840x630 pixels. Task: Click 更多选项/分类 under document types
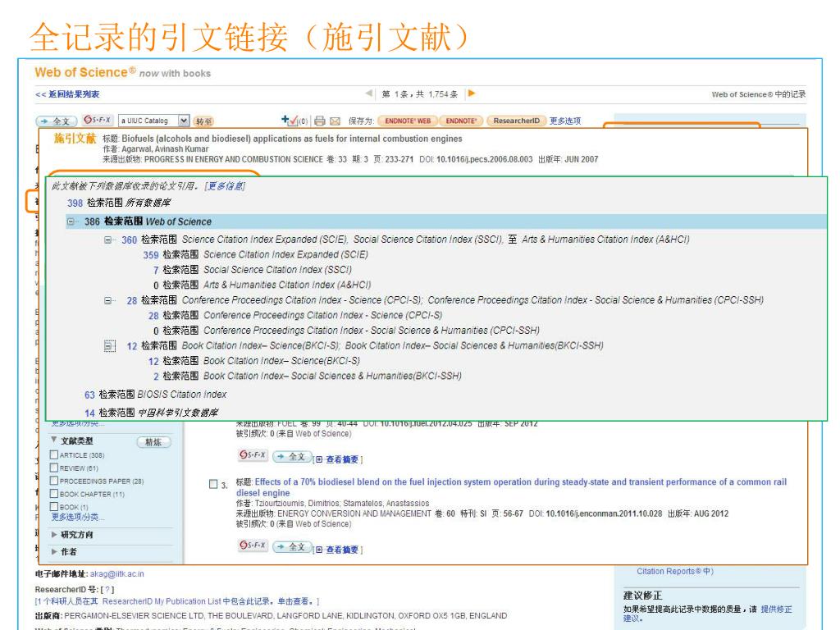78,517
